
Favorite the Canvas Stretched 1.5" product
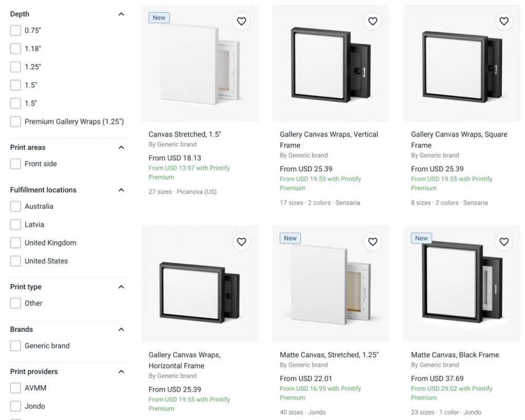[241, 22]
